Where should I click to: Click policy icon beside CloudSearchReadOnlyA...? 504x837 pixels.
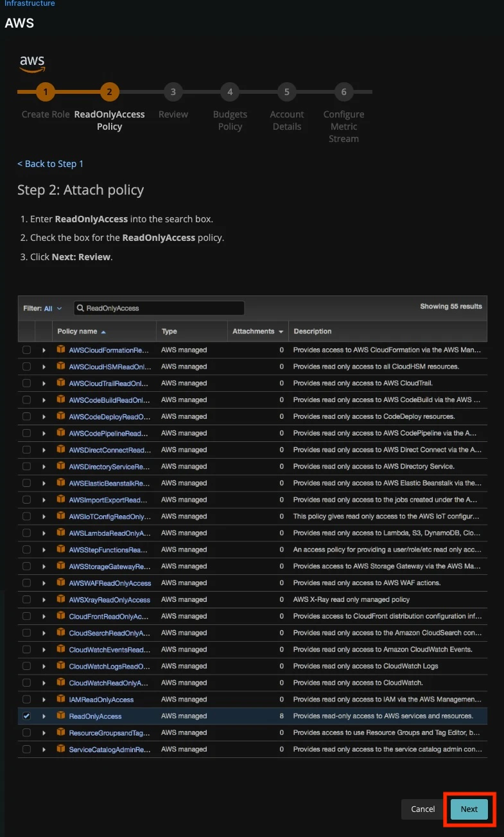coord(61,633)
